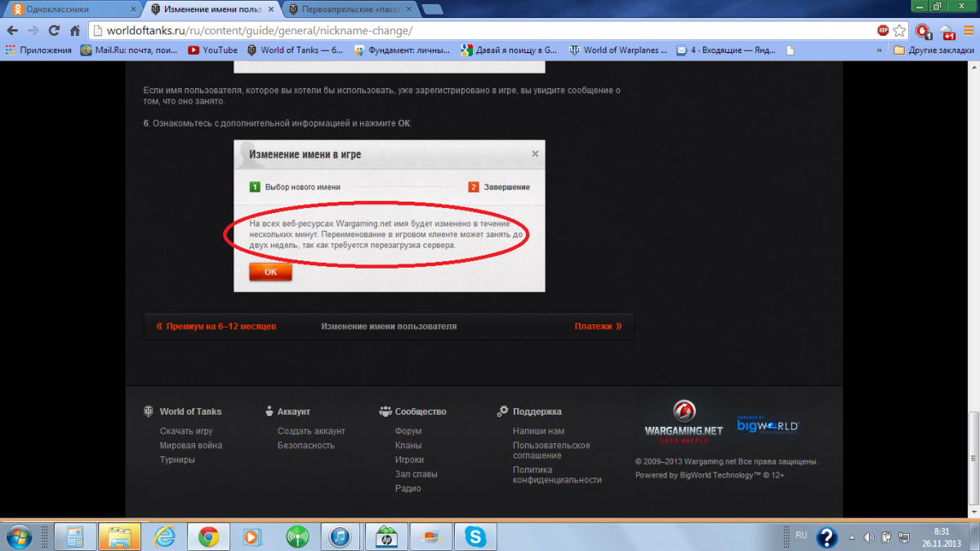Open the Напиши нам support link

click(538, 431)
